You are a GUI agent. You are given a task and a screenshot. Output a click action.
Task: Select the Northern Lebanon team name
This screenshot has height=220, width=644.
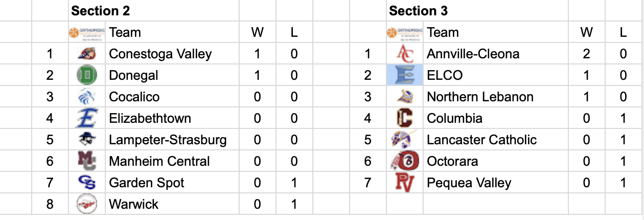tap(480, 97)
